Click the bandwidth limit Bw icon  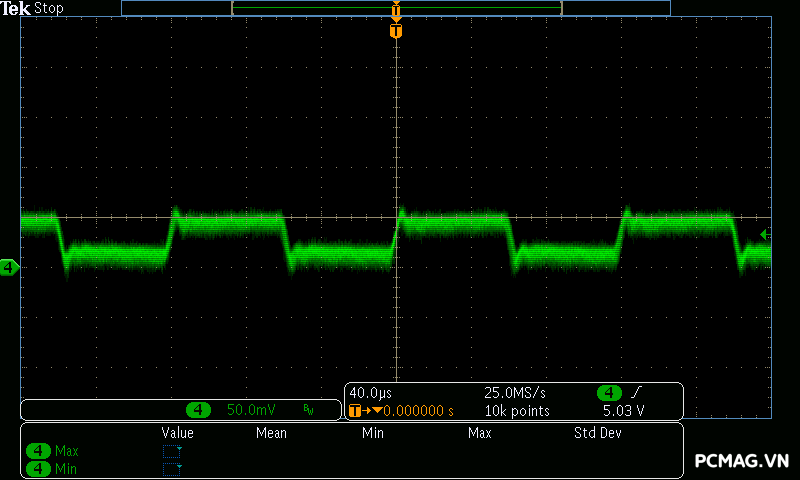click(x=308, y=410)
